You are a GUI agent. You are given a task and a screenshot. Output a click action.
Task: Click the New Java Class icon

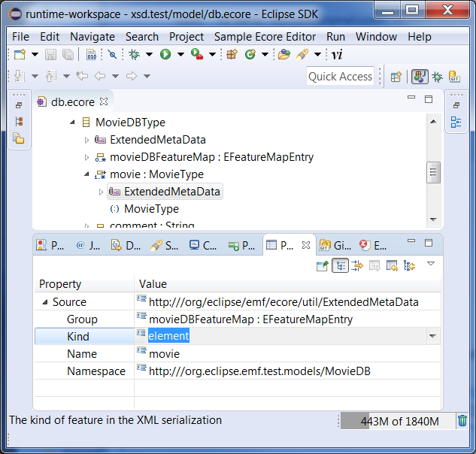[x=250, y=55]
